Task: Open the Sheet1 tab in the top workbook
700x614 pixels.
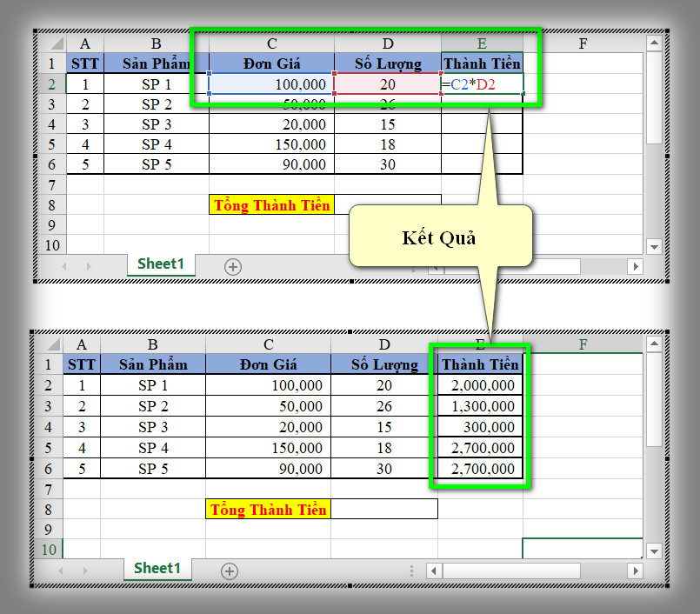Action: [x=159, y=264]
